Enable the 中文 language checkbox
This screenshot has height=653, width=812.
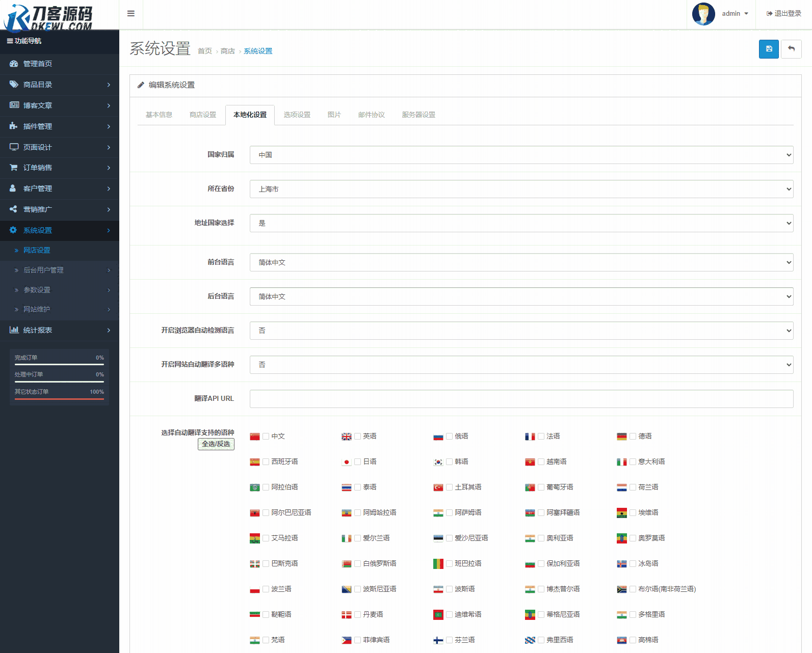[x=266, y=437]
